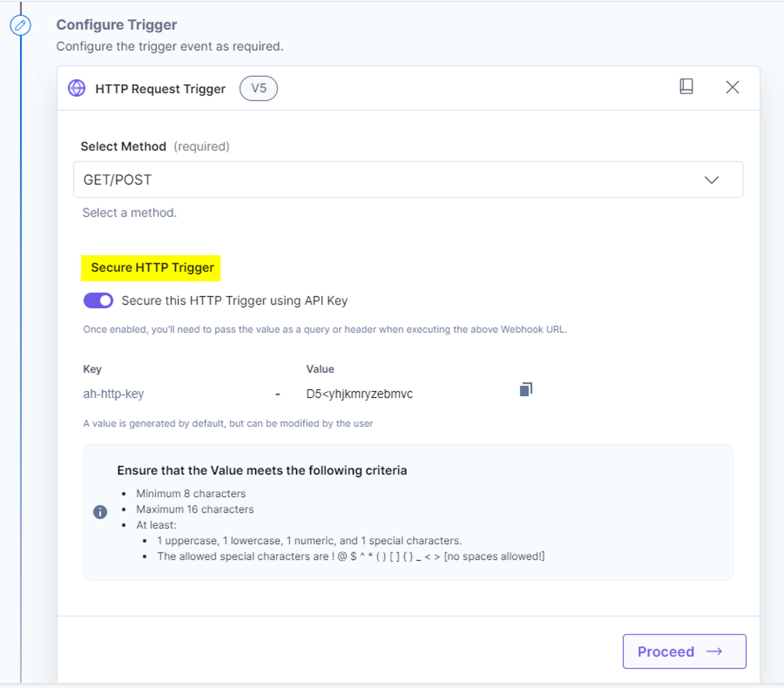This screenshot has width=784, height=688.
Task: Click the Configure Trigger step title
Action: point(117,25)
